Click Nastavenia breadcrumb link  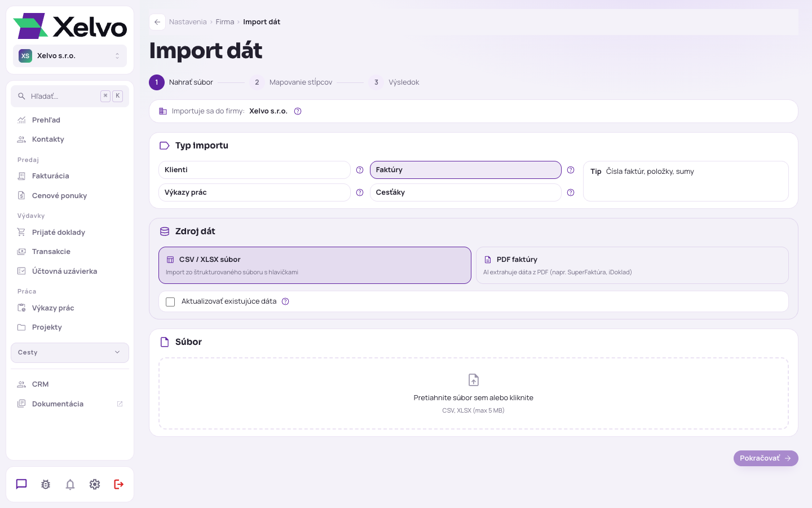click(x=188, y=22)
